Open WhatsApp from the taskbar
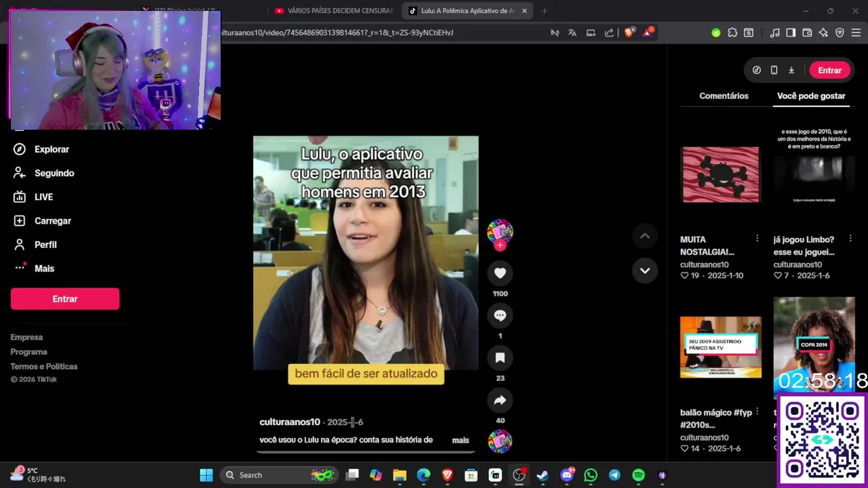Viewport: 868px width, 488px height. (591, 475)
